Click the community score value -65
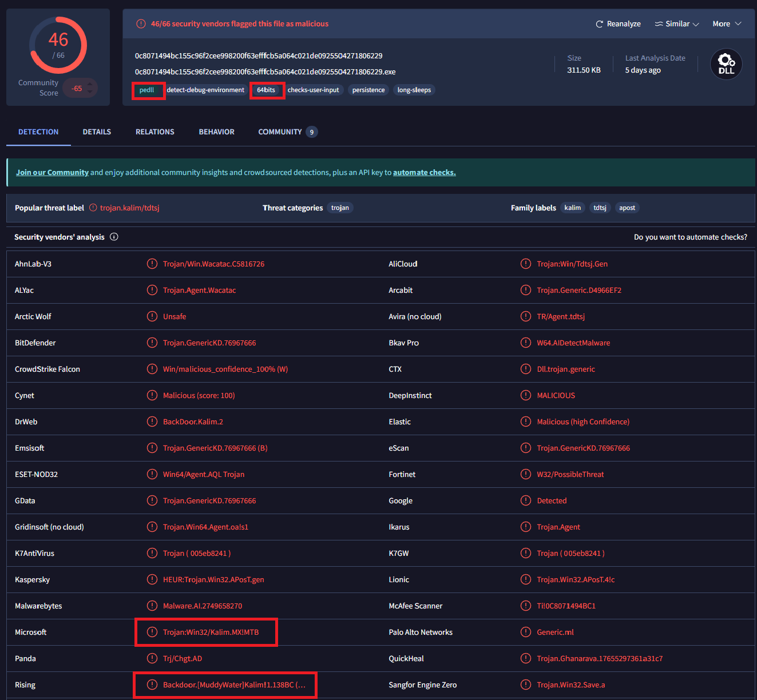The image size is (757, 700). click(77, 89)
